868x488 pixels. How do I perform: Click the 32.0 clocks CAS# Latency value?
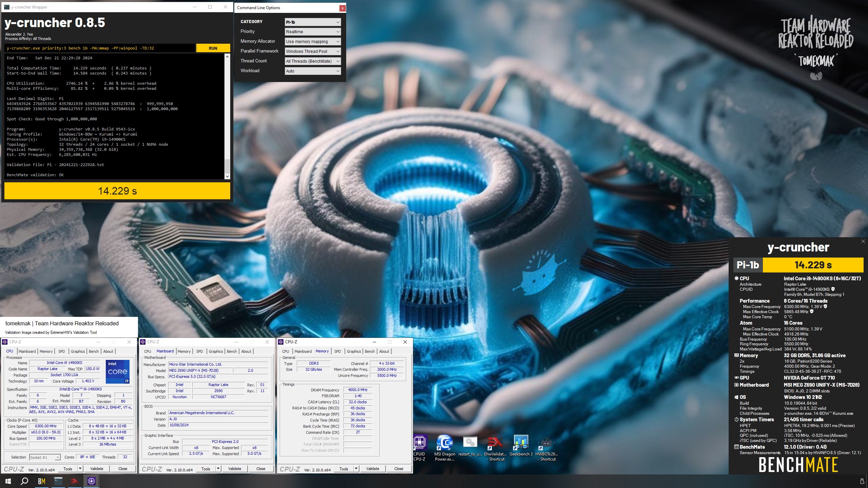[x=358, y=402]
